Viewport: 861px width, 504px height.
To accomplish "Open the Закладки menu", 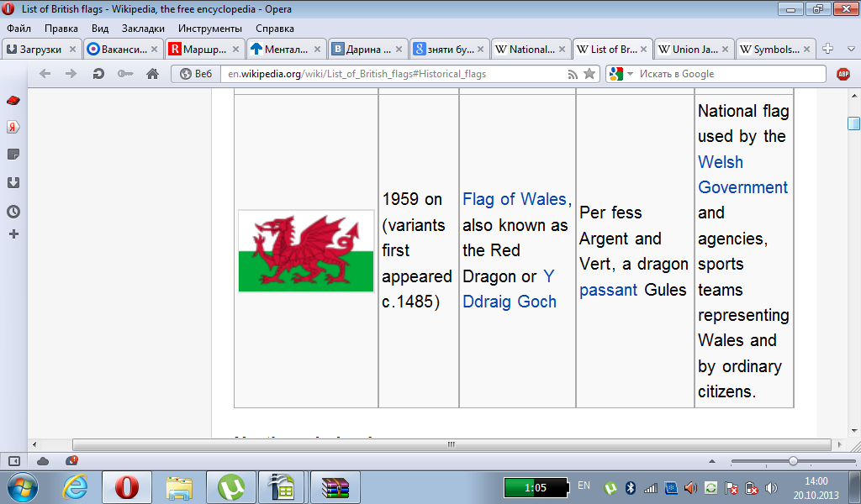I will pos(143,29).
